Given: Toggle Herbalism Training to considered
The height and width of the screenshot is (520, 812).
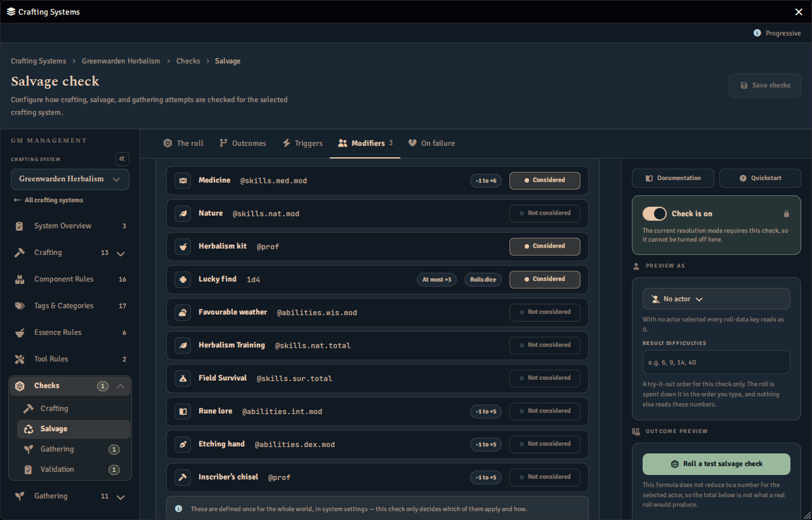Looking at the screenshot, I should tap(544, 346).
